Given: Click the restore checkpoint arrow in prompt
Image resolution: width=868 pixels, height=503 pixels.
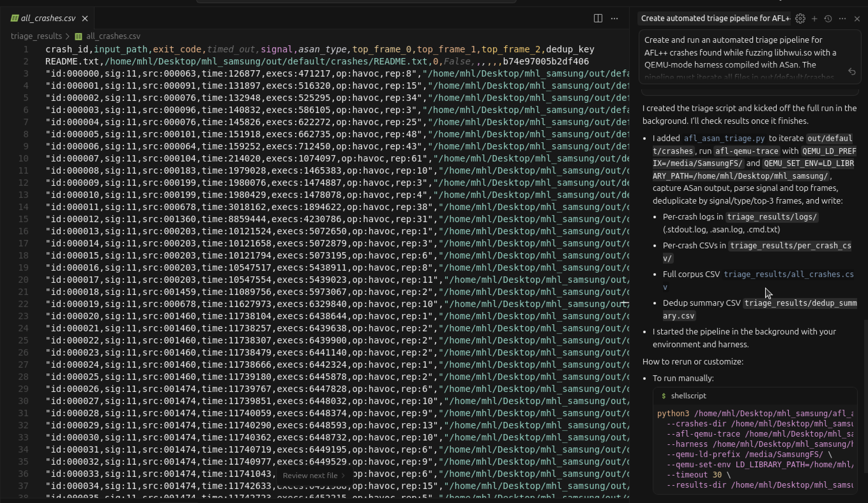Looking at the screenshot, I should [x=852, y=71].
